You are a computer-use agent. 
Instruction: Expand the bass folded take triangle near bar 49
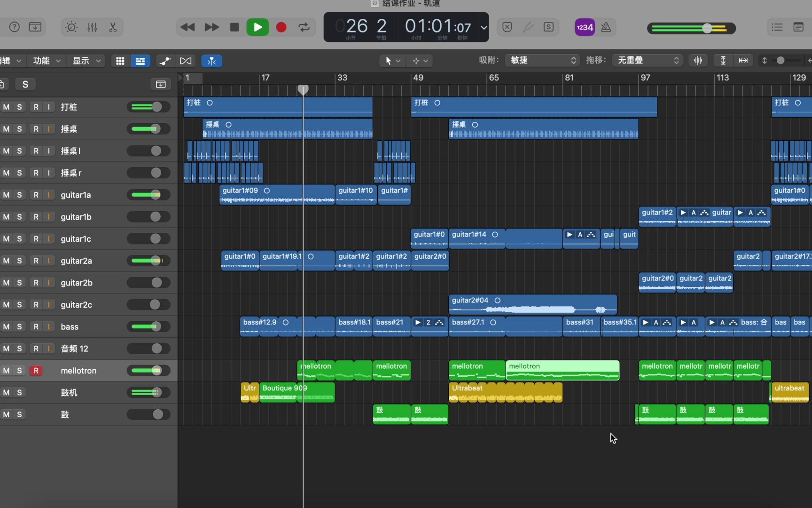[417, 322]
